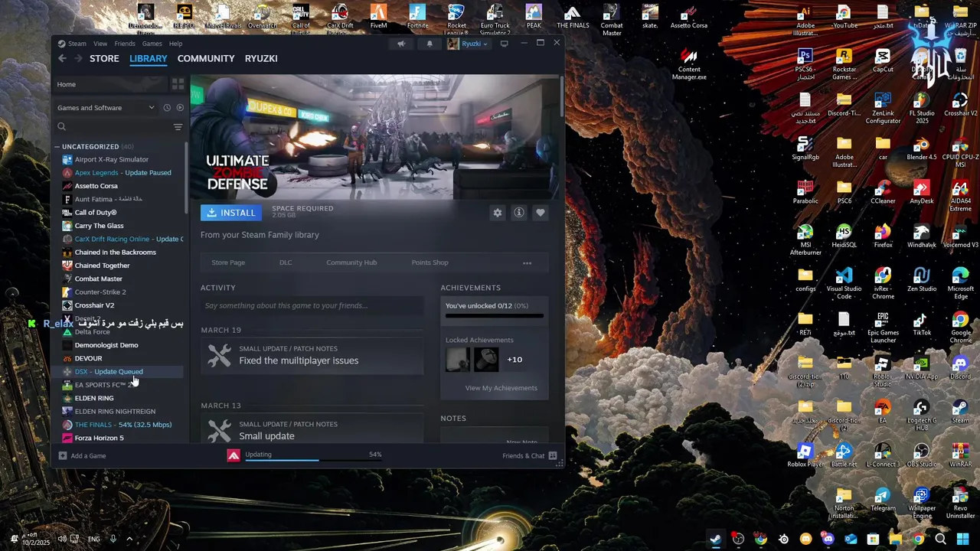Image resolution: width=980 pixels, height=551 pixels.
Task: Click View My Achievements
Action: (x=501, y=388)
